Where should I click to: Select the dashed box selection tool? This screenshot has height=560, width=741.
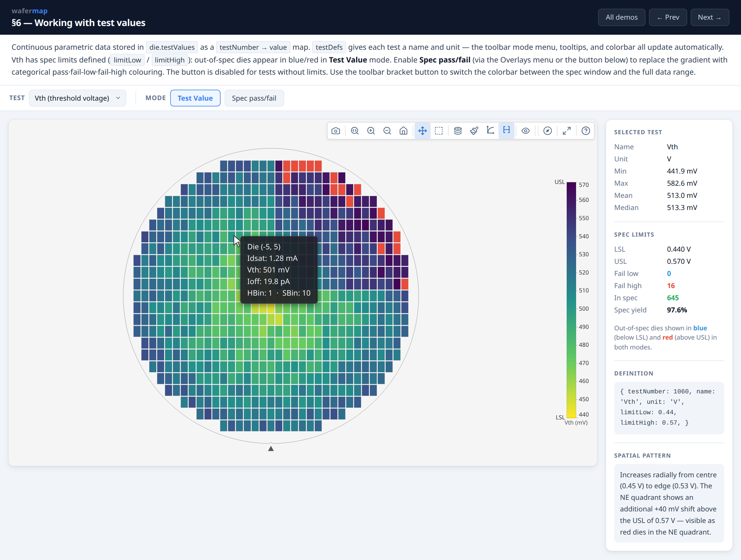[x=439, y=131]
